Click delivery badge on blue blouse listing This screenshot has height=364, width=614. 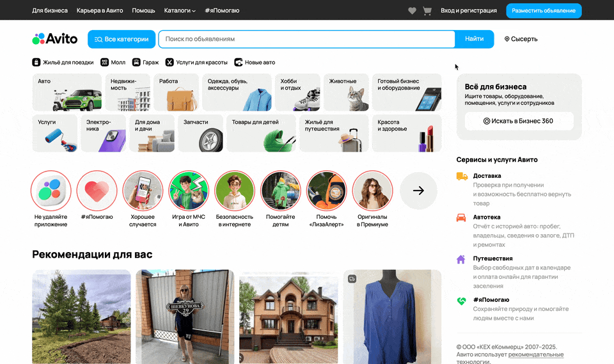point(352,279)
